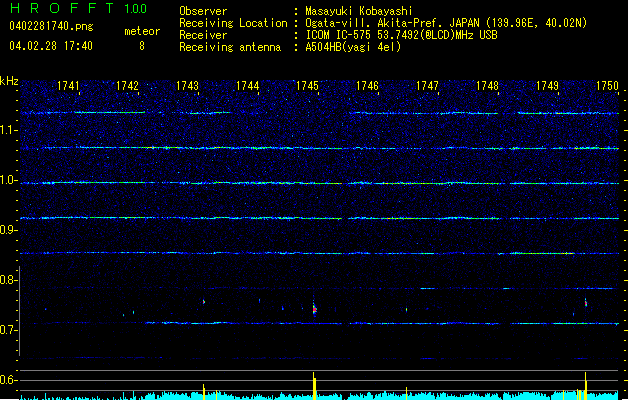The width and height of the screenshot is (629, 400).
Task: Click the 1746 time axis label
Action: click(x=367, y=86)
